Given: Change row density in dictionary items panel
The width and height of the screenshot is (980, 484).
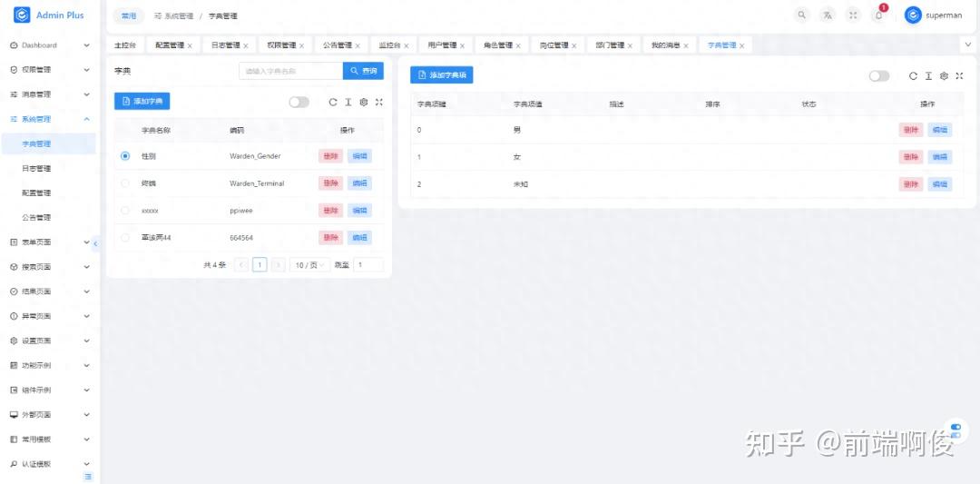Looking at the screenshot, I should click(x=929, y=75).
